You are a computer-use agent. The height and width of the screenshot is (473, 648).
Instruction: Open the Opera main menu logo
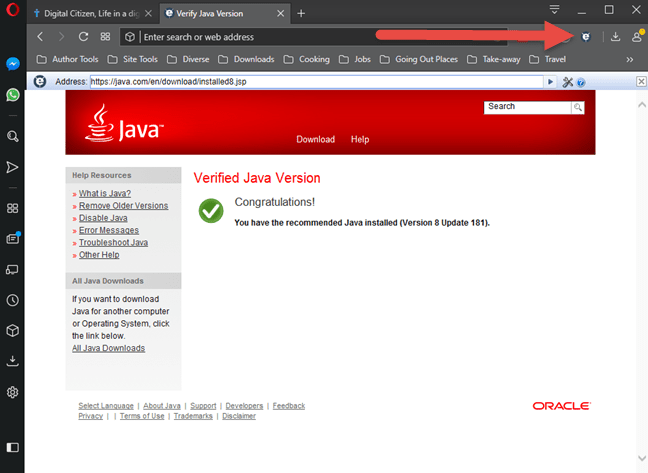point(12,9)
